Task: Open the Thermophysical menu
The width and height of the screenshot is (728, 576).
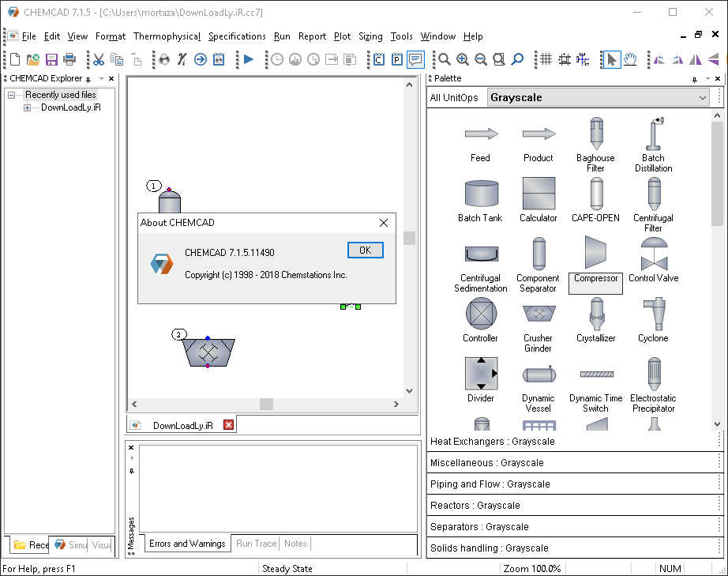Action: click(x=167, y=36)
